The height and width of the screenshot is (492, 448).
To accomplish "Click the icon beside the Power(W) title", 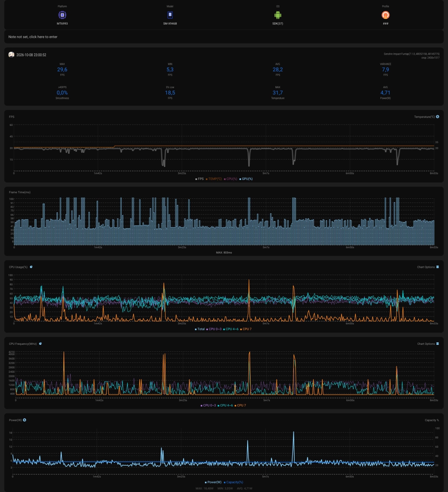I will [25, 420].
